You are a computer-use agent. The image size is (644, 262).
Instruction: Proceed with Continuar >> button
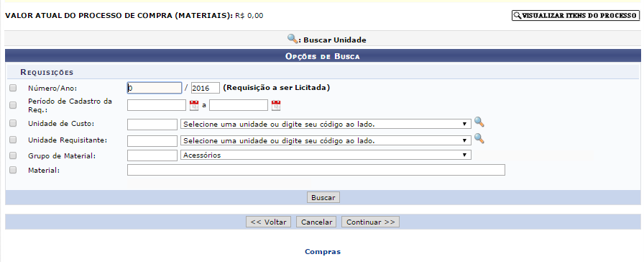pos(370,222)
